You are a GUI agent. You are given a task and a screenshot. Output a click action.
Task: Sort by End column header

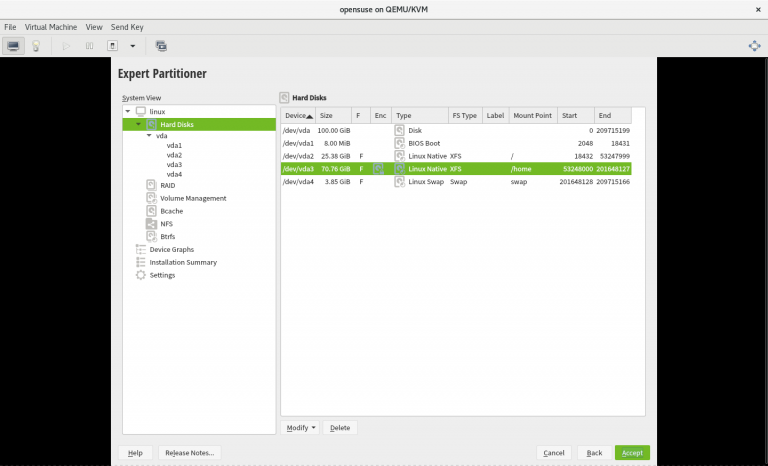point(613,116)
